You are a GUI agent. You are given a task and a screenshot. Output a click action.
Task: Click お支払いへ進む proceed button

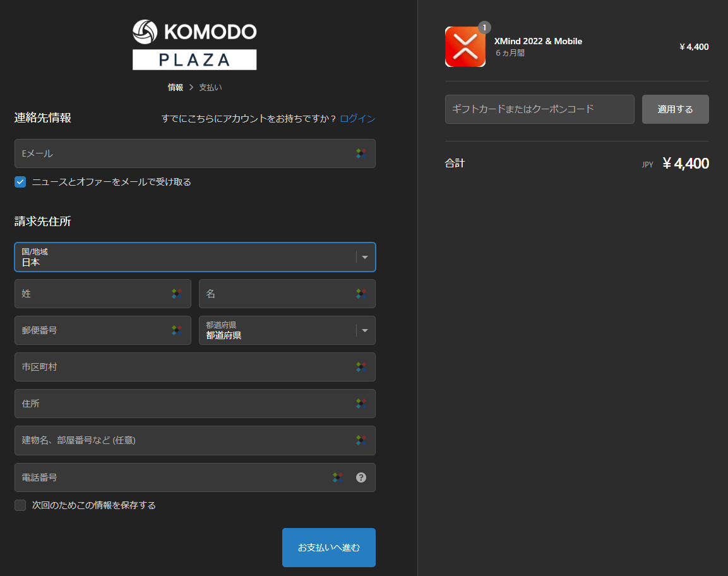329,547
